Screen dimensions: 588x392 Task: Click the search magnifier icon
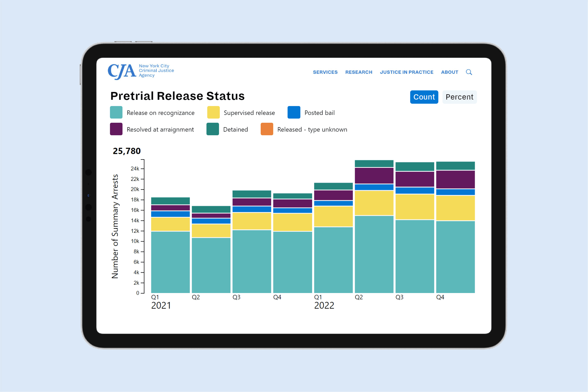coord(469,72)
